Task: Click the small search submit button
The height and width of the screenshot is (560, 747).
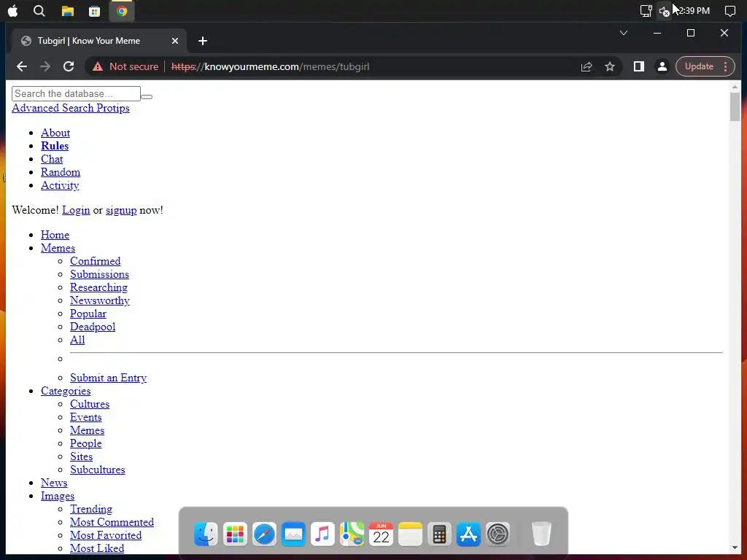Action: pyautogui.click(x=147, y=97)
